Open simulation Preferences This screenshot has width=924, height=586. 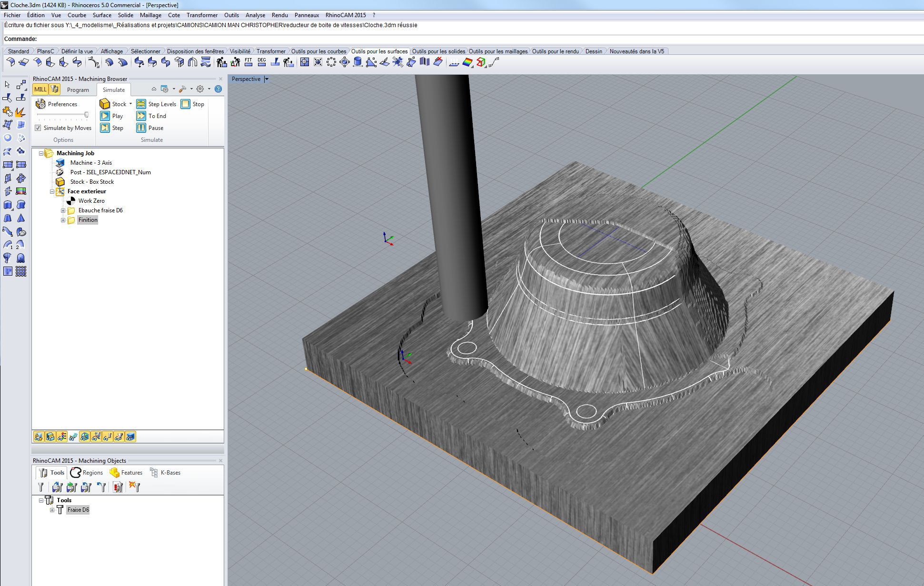57,104
